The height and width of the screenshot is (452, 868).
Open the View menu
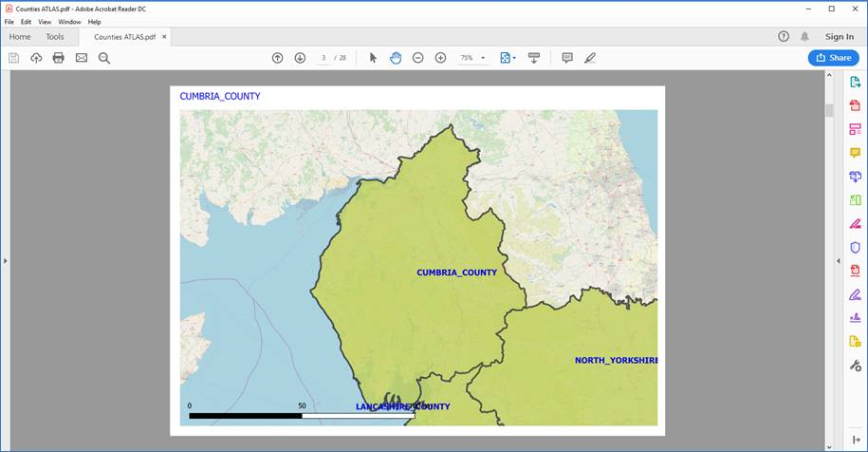[x=45, y=22]
